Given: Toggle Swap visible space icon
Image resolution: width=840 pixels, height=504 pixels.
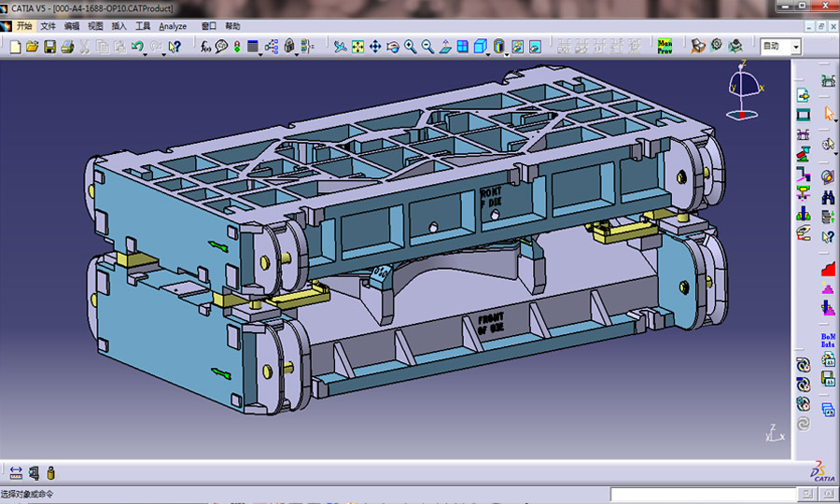Looking at the screenshot, I should pyautogui.click(x=534, y=46).
